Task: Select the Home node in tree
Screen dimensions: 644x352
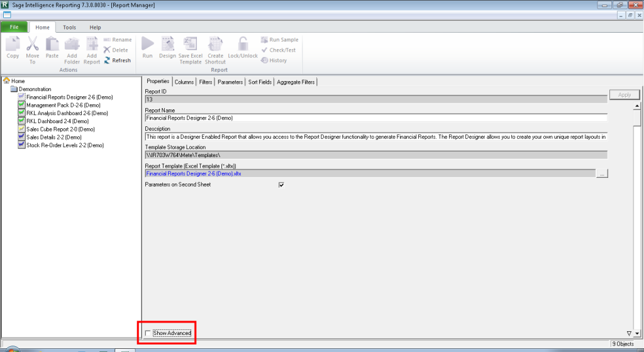Action: [14, 81]
